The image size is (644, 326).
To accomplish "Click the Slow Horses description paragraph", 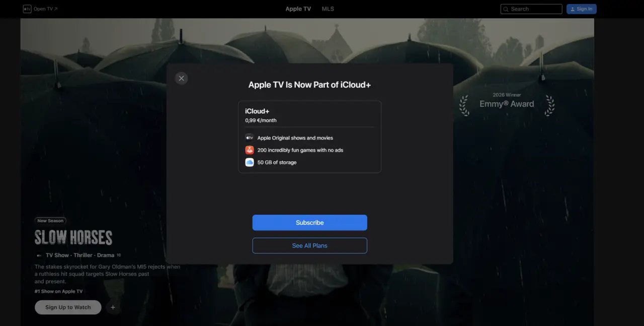I will (x=107, y=274).
